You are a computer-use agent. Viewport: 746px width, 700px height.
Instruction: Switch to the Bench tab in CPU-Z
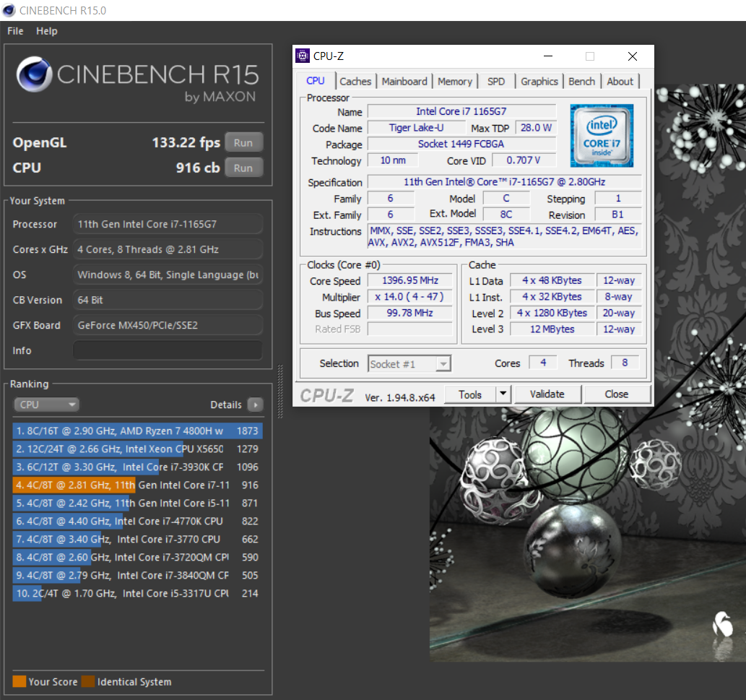click(581, 82)
